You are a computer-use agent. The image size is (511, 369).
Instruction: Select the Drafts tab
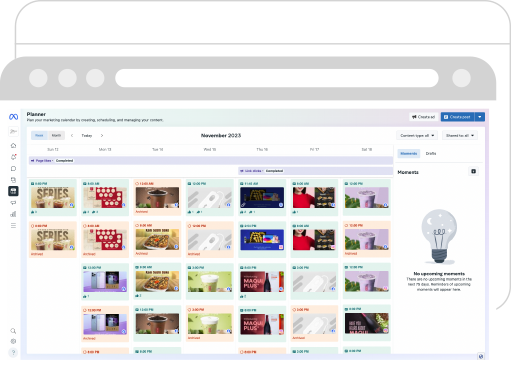[431, 153]
